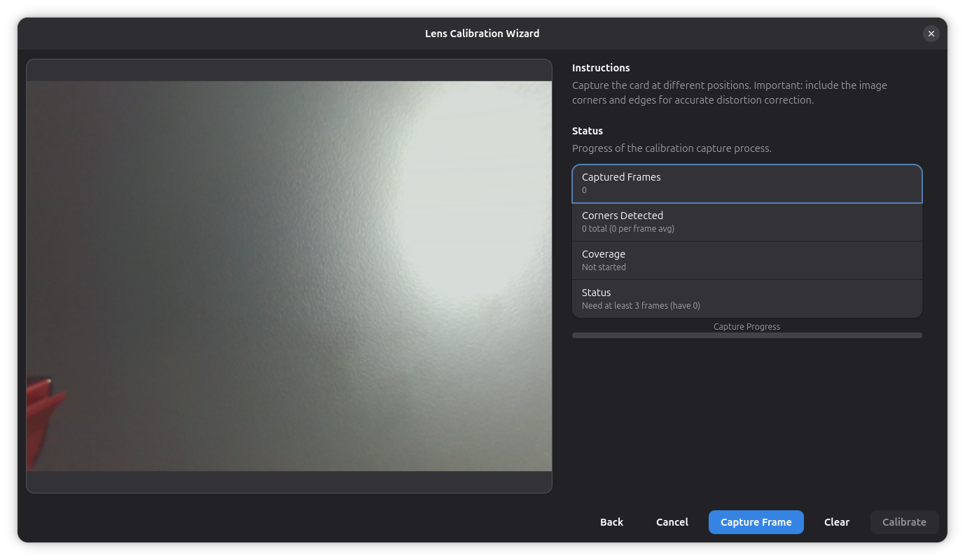Screen dimensions: 965x560
Task: Click the Status section heading
Action: (588, 131)
